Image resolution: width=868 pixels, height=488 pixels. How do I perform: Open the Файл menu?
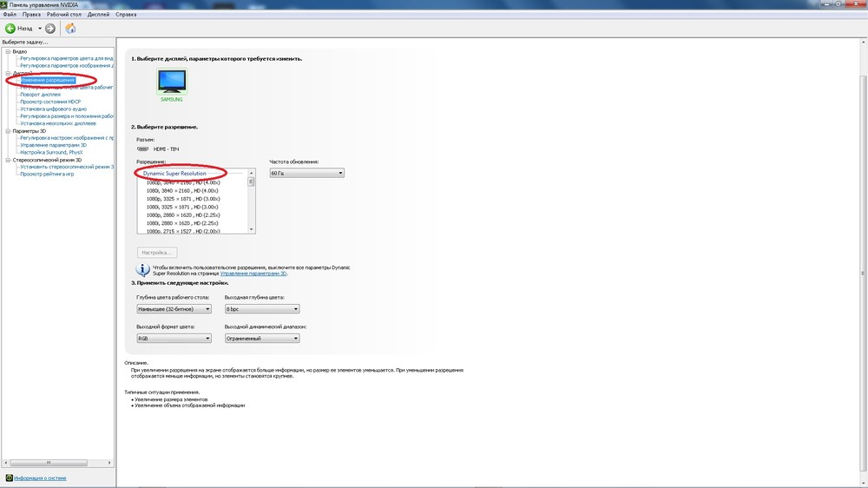[x=10, y=15]
